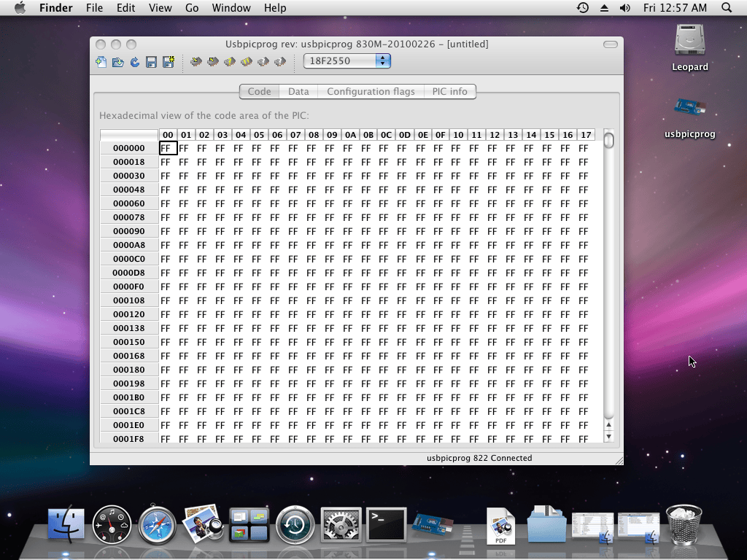
Task: Click the 0F column header
Action: point(441,135)
